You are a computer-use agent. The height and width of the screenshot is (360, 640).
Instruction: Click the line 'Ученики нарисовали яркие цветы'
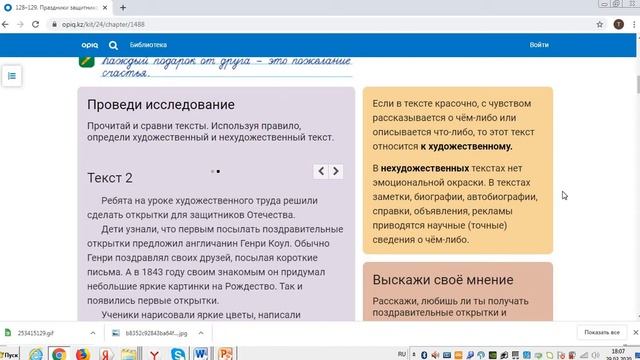[201, 315]
